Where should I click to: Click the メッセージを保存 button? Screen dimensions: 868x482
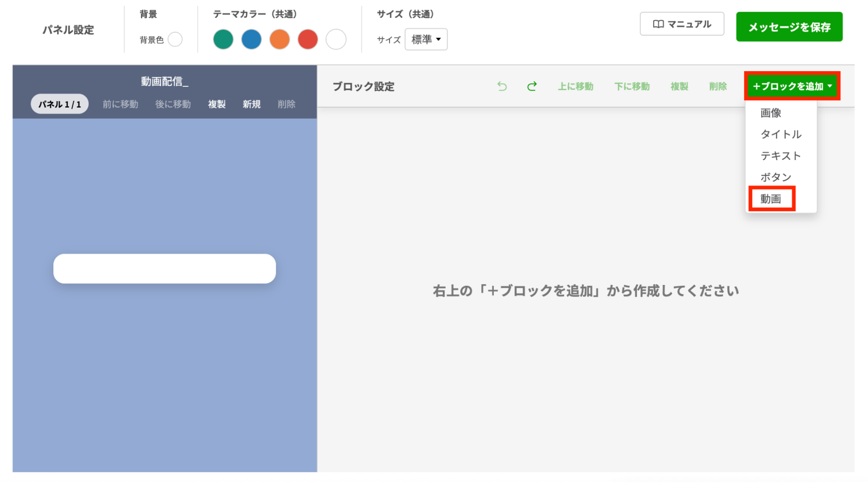(789, 27)
